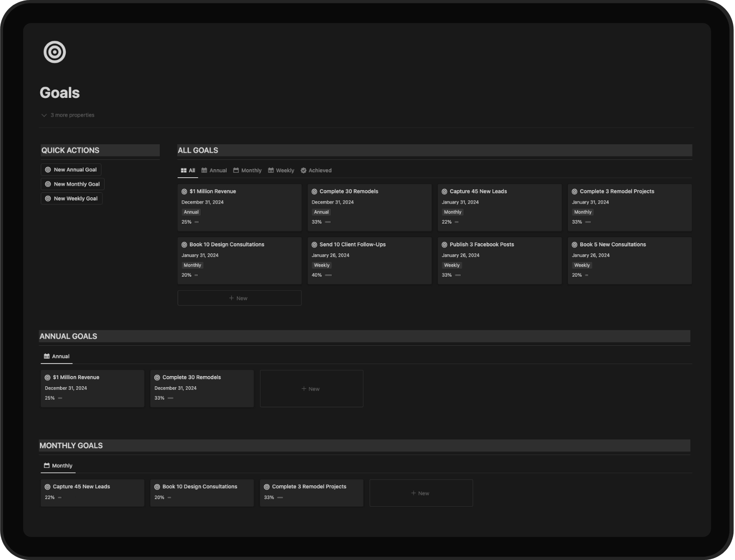Expand the 3 more properties chevron

click(44, 115)
